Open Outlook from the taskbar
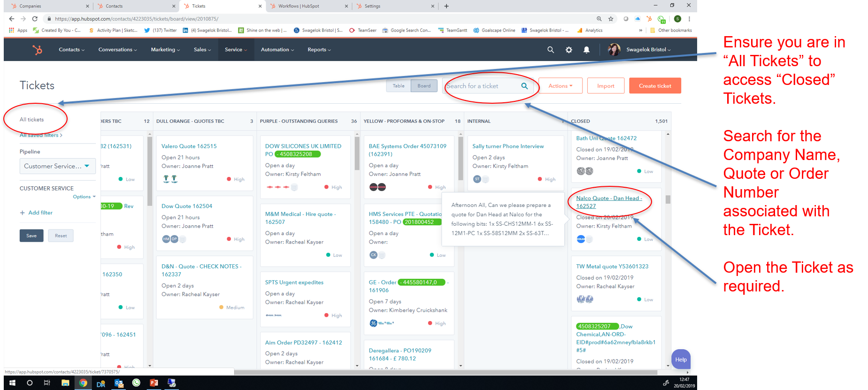868x390 pixels. pyautogui.click(x=119, y=383)
